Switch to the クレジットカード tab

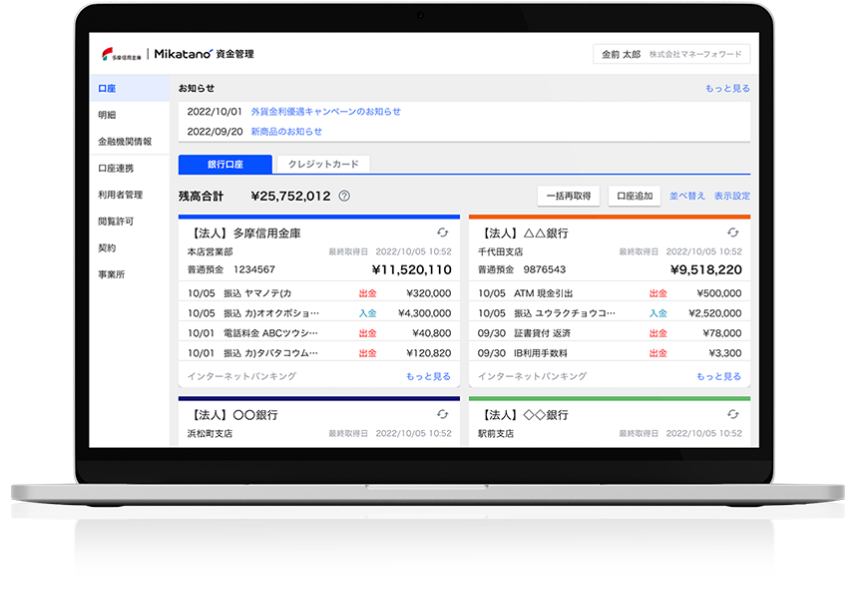coord(323,164)
